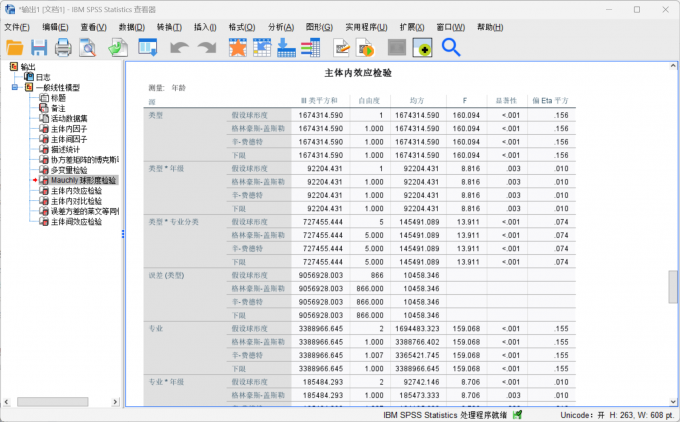Open the 扩展(X) menu
This screenshot has width=680, height=422.
(x=412, y=27)
